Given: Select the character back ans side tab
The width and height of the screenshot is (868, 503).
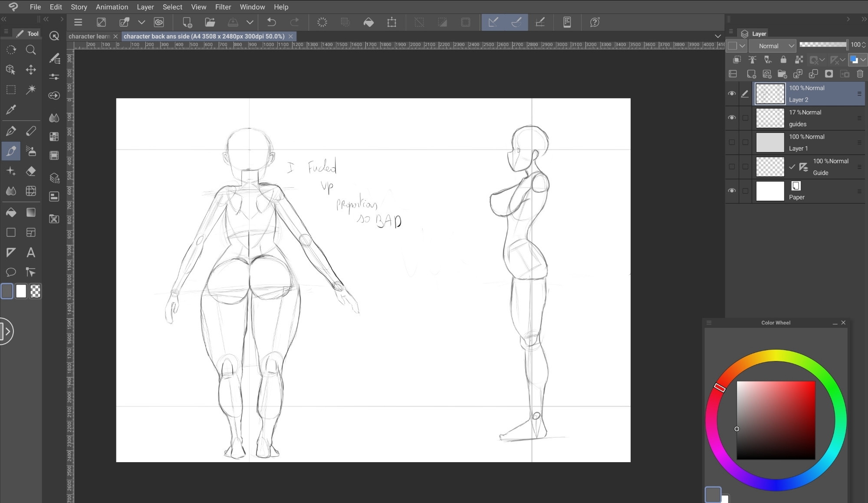Looking at the screenshot, I should coord(204,36).
